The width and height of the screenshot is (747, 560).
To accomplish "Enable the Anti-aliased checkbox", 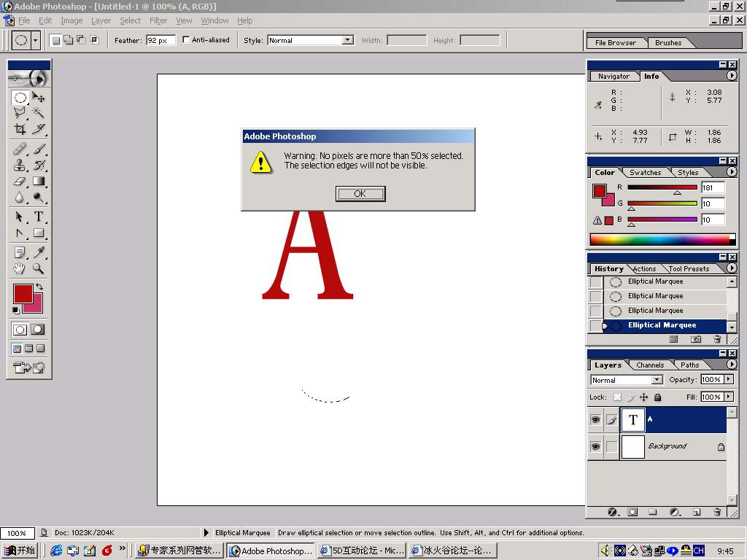I will (x=186, y=40).
